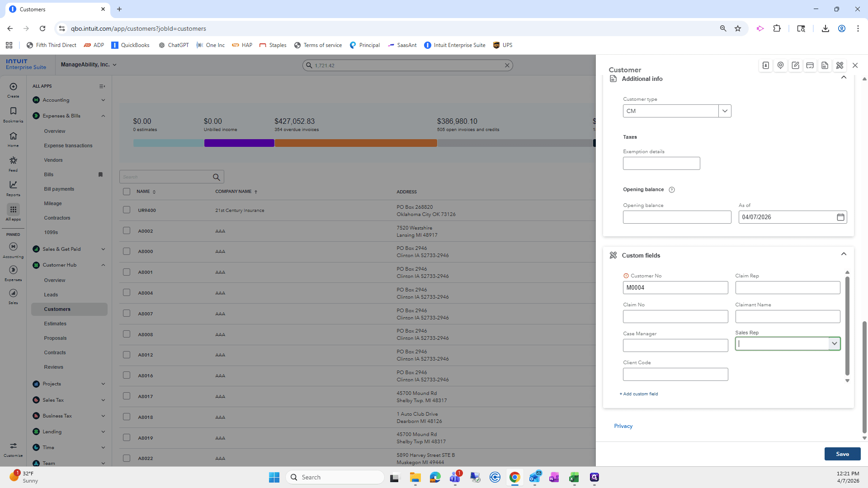The width and height of the screenshot is (868, 488).
Task: Open Reports chart icon in left rail
Action: tap(13, 185)
